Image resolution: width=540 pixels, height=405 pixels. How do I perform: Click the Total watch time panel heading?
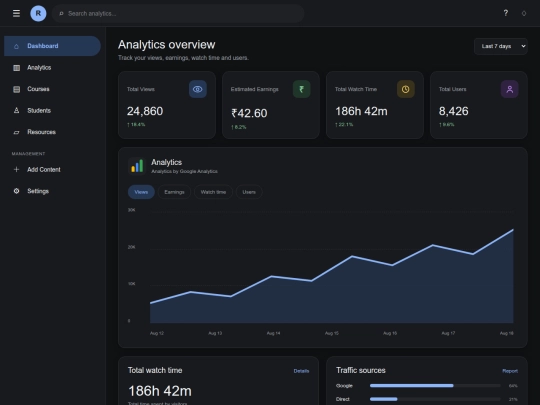pyautogui.click(x=155, y=371)
